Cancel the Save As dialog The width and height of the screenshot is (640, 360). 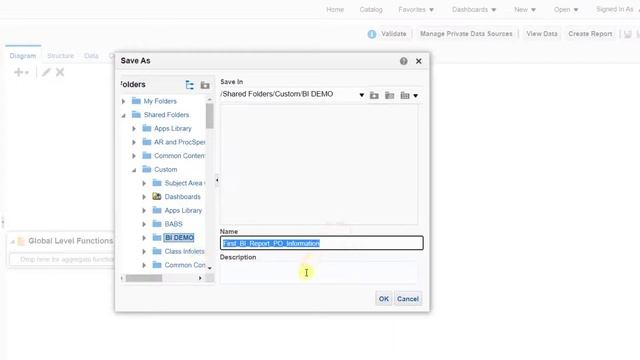[x=408, y=299]
